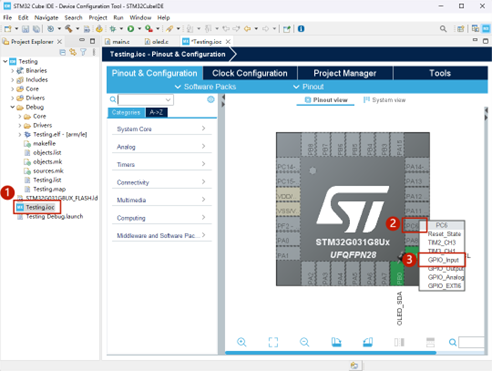492x371 pixels.
Task: Click the Build hammer toolbar icon
Action: (x=69, y=29)
